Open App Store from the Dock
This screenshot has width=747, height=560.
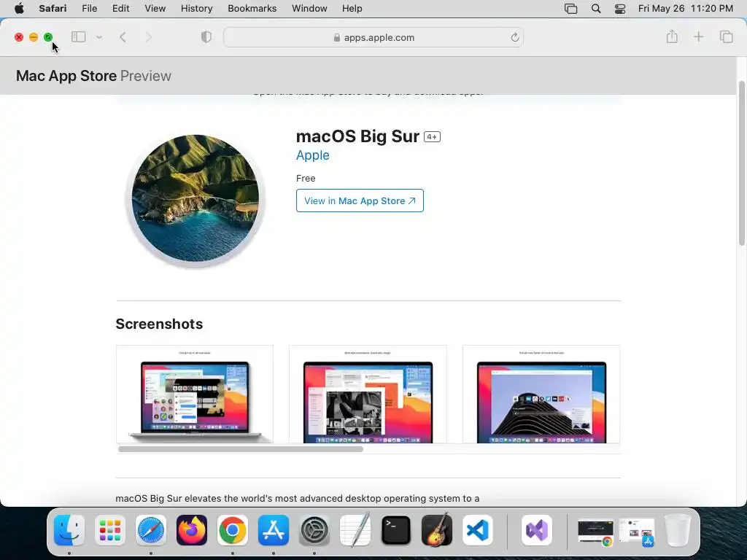(x=274, y=530)
